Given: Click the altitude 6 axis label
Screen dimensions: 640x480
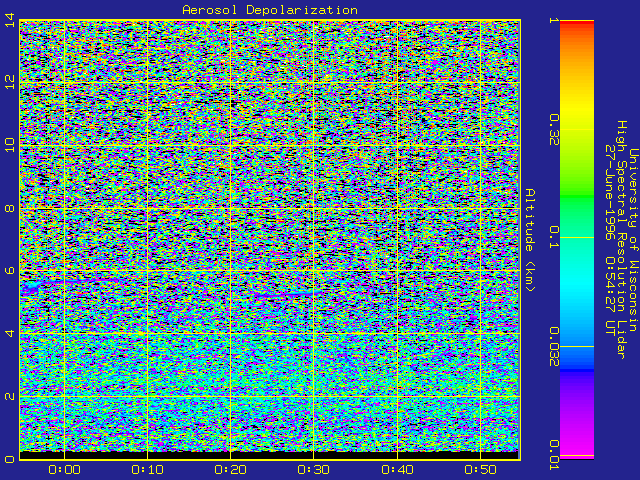Looking at the screenshot, I should pyautogui.click(x=10, y=271).
